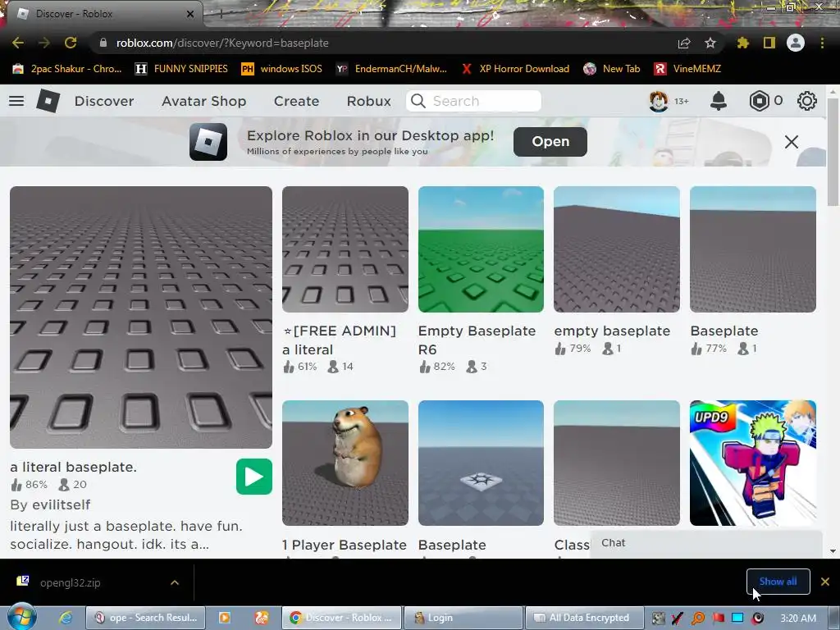Expand opengl32.zip download options chevron
The width and height of the screenshot is (840, 630).
(x=175, y=582)
